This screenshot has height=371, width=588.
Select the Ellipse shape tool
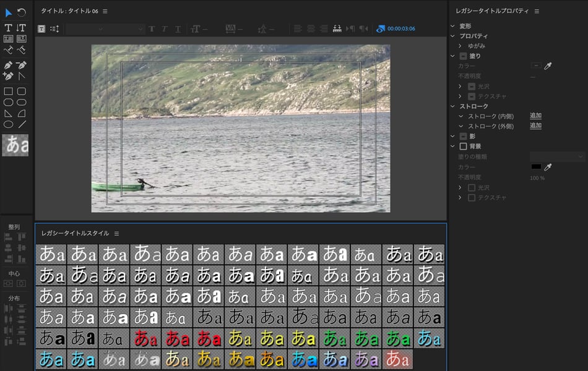[x=9, y=124]
